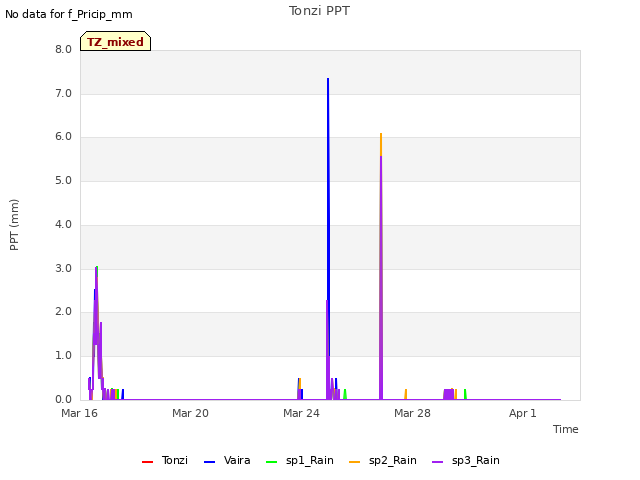The image size is (640, 480).
Task: Click the sp1_Rain legend label
Action: pyautogui.click(x=310, y=460)
